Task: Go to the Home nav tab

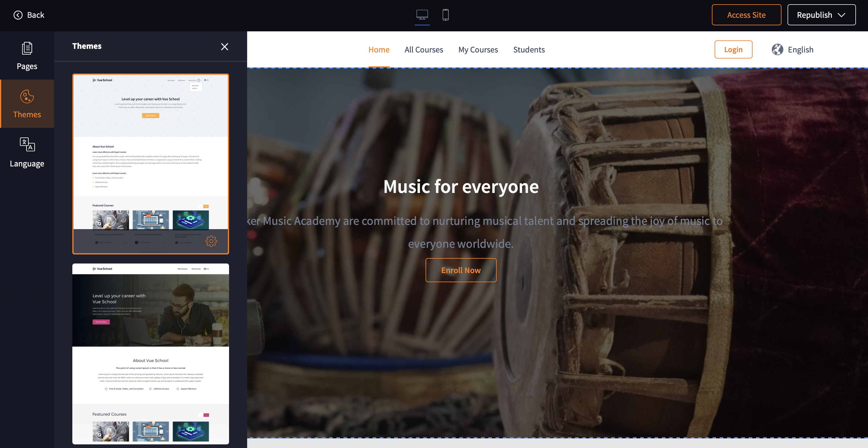Action: pyautogui.click(x=379, y=49)
